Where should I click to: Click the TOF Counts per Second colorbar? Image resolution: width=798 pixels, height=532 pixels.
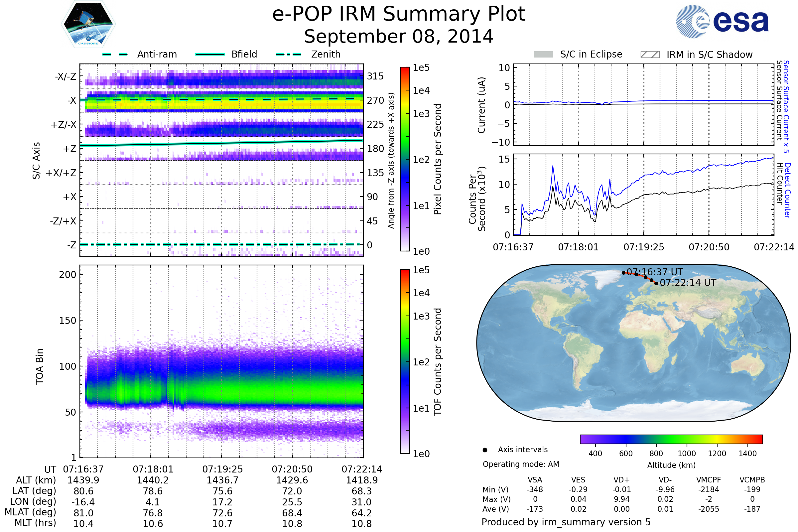405,361
